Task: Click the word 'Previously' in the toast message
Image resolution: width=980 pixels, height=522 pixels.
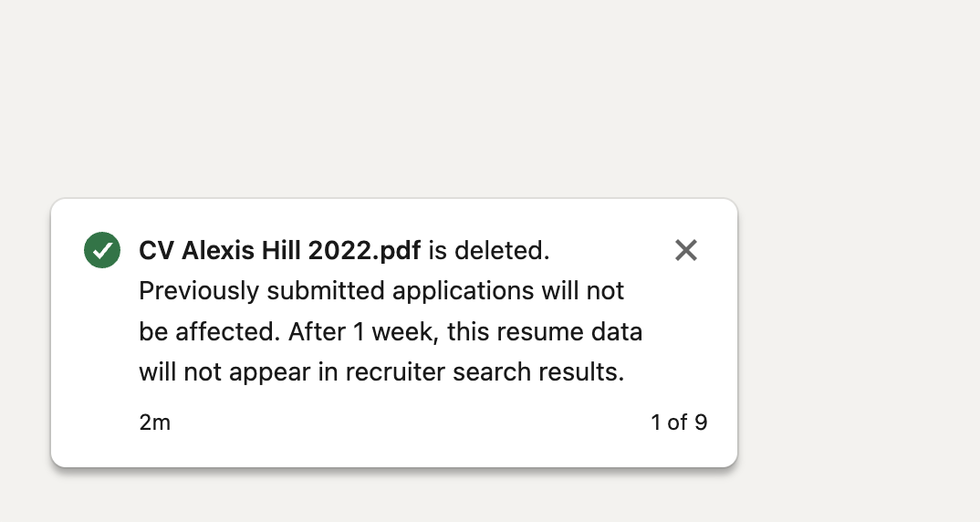Action: 198,291
